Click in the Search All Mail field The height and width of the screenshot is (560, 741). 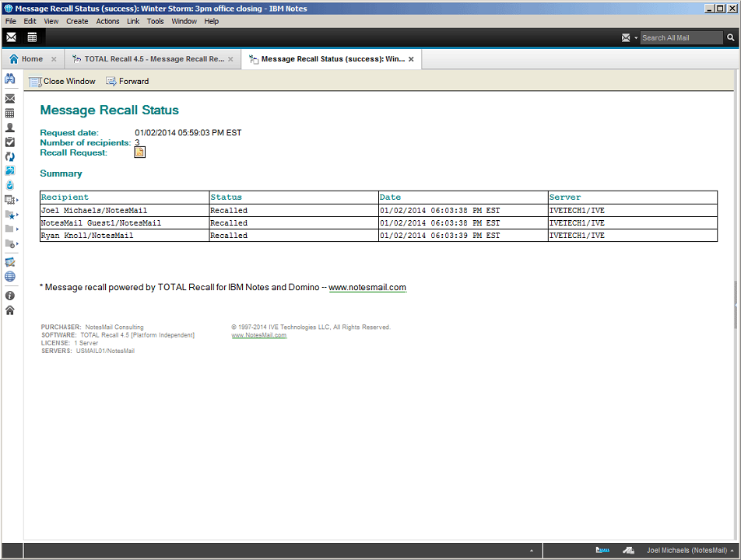680,37
